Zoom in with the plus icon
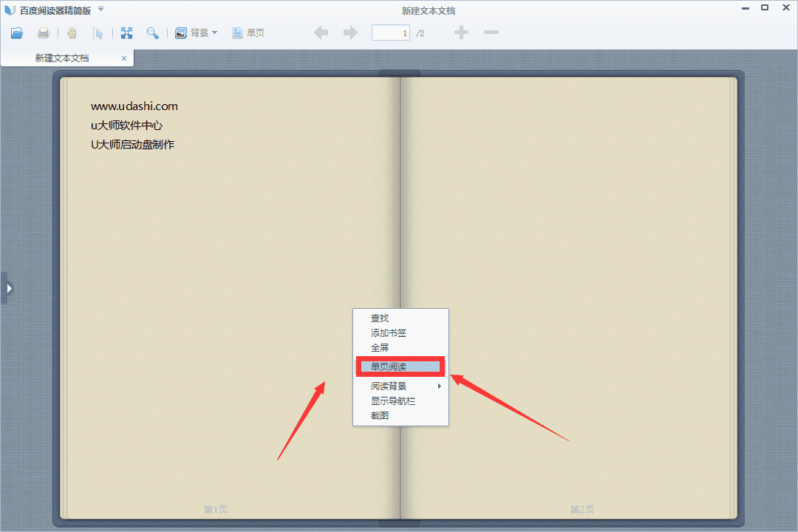The width and height of the screenshot is (798, 532). tap(461, 32)
